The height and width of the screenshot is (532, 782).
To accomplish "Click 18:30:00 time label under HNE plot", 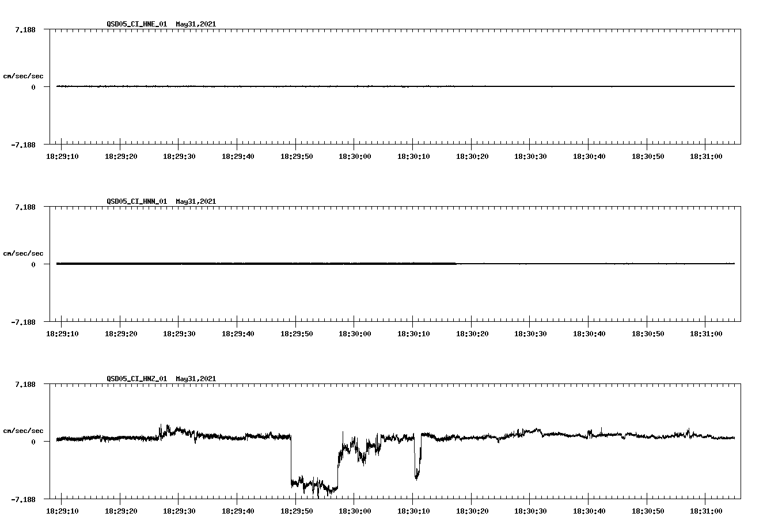I will coord(354,157).
